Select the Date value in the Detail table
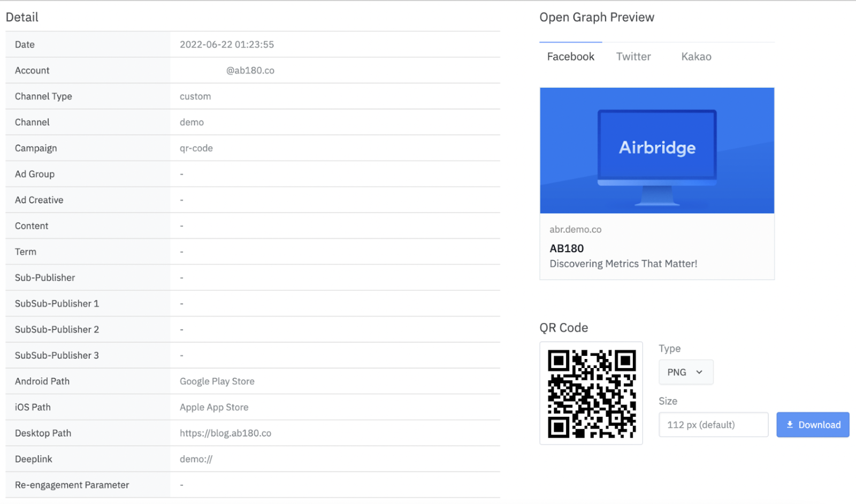Image resolution: width=856 pixels, height=504 pixels. (227, 44)
